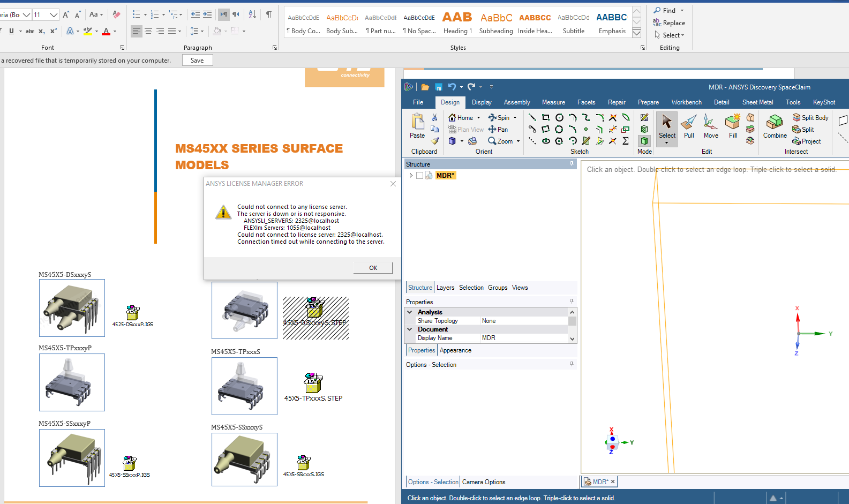This screenshot has width=849, height=504.
Task: Toggle Strikethrough formatting in Word
Action: (x=30, y=31)
